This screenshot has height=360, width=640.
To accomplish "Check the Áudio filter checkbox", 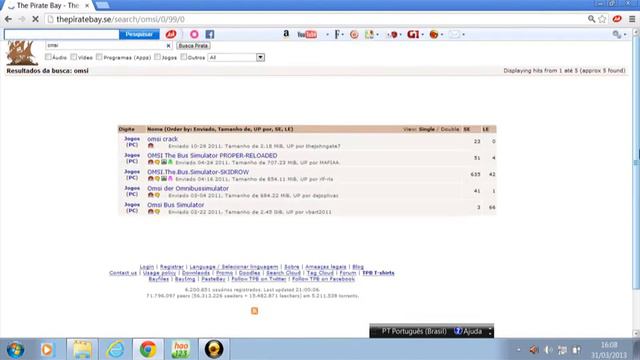I will [x=48, y=57].
